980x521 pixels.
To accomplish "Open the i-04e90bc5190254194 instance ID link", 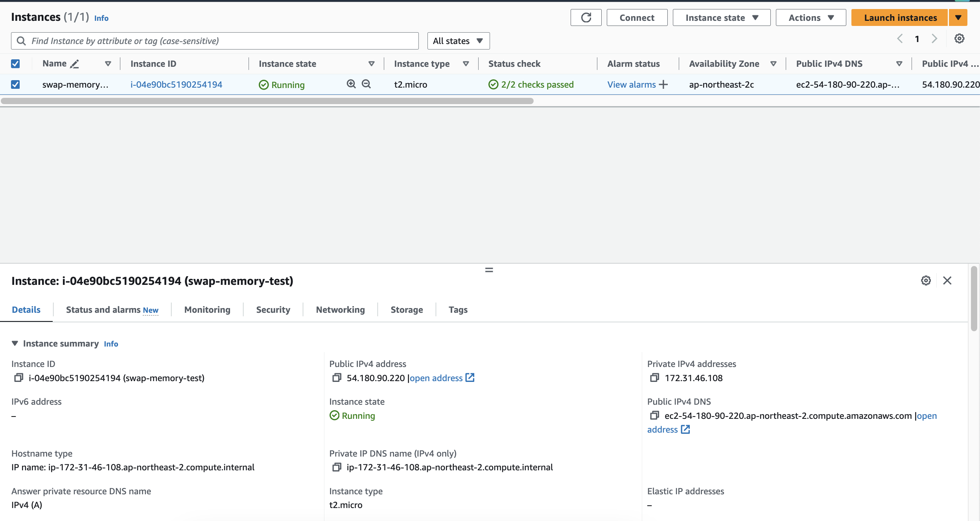I will (176, 84).
